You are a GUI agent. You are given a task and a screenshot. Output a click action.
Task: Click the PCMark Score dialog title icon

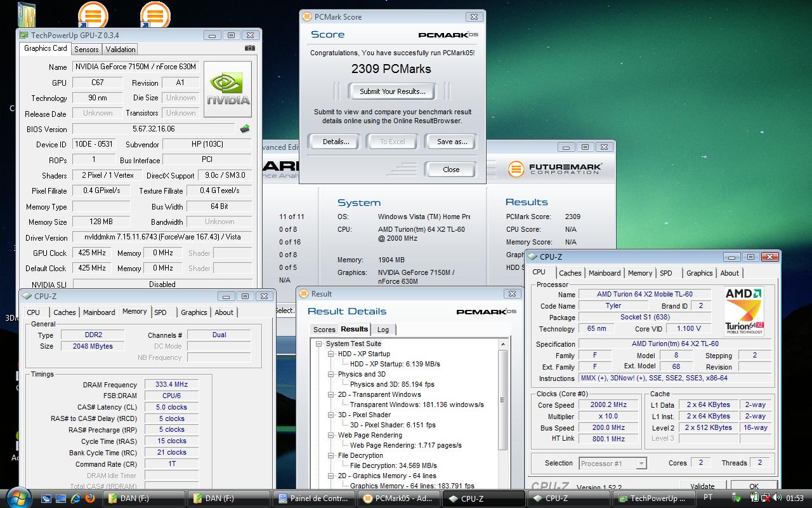tap(306, 17)
